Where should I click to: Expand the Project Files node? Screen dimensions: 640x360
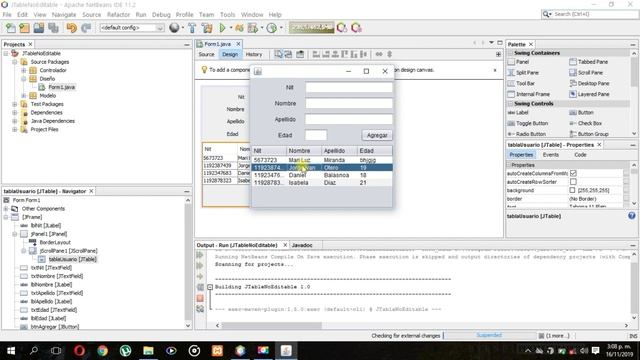(x=15, y=129)
